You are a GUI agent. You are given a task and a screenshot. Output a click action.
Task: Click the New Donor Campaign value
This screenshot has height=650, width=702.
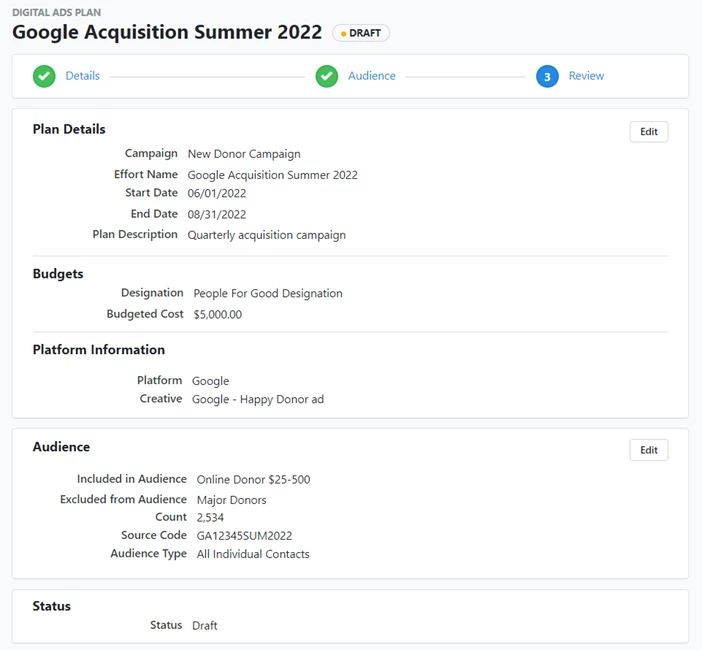pos(244,154)
